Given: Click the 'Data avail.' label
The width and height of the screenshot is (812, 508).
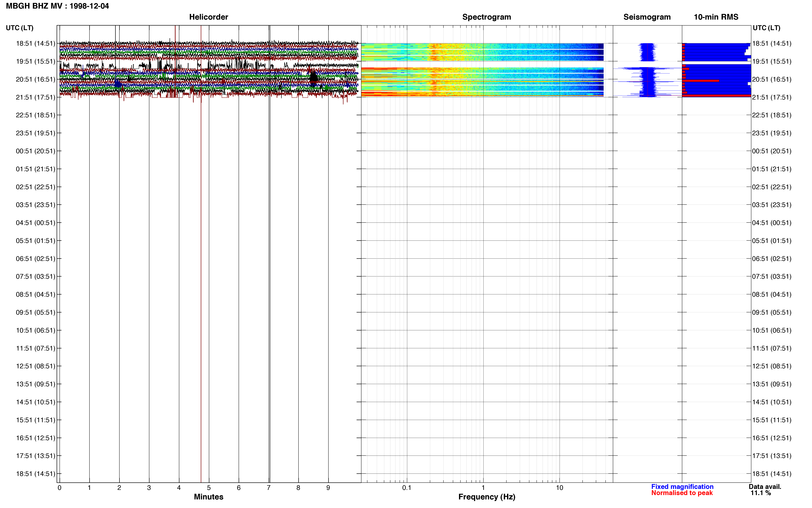Looking at the screenshot, I should (x=765, y=486).
